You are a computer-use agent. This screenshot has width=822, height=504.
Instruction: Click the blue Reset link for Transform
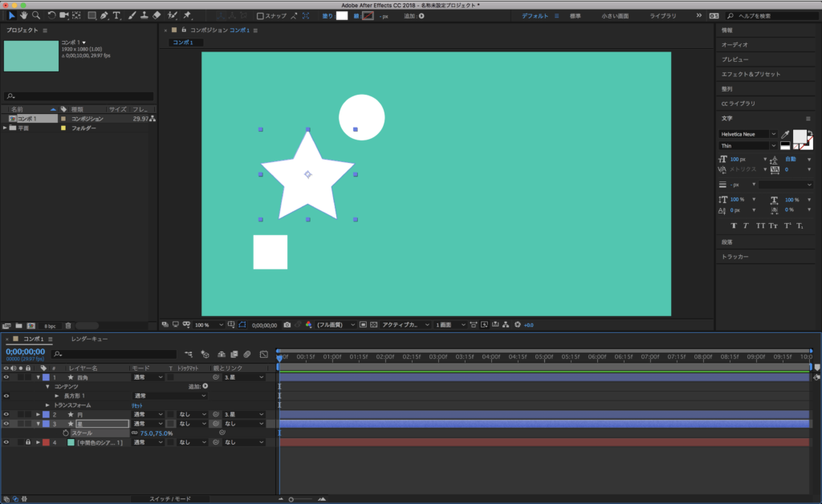click(136, 405)
